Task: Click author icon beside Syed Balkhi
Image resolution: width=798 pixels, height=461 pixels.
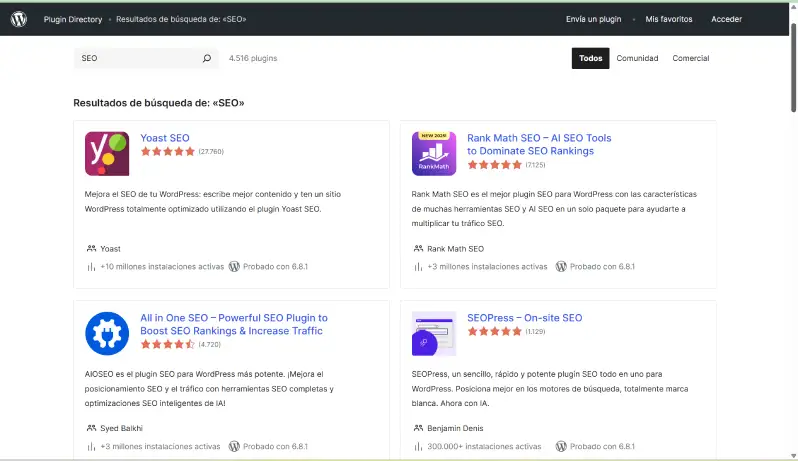Action: click(x=91, y=428)
